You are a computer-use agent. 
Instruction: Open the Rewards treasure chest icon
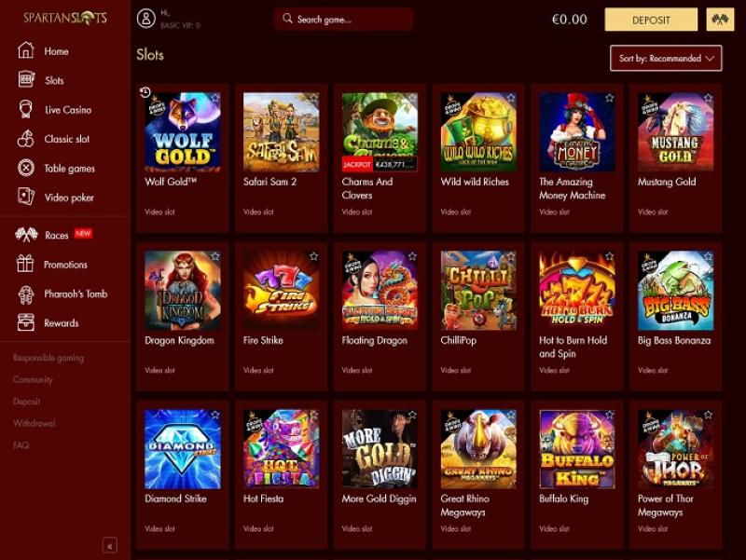(26, 322)
